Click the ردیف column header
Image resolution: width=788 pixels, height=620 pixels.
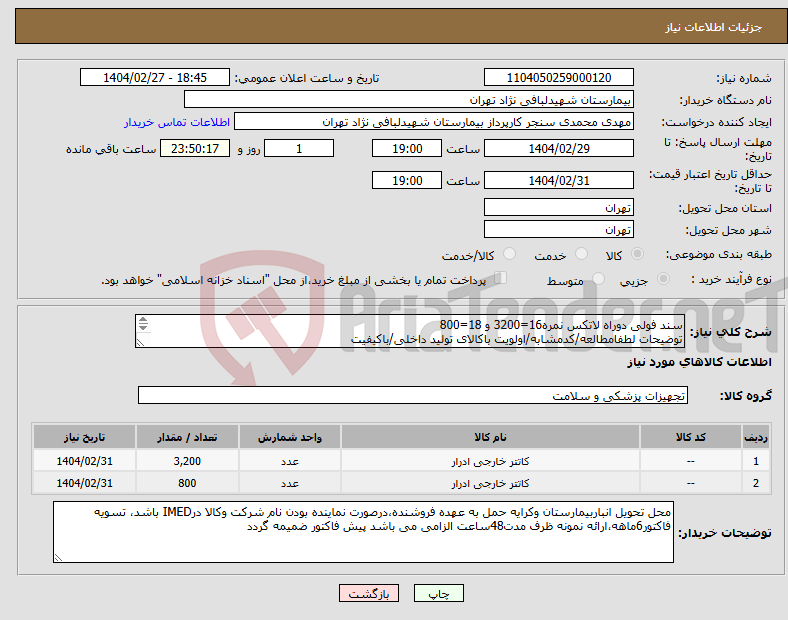756,437
